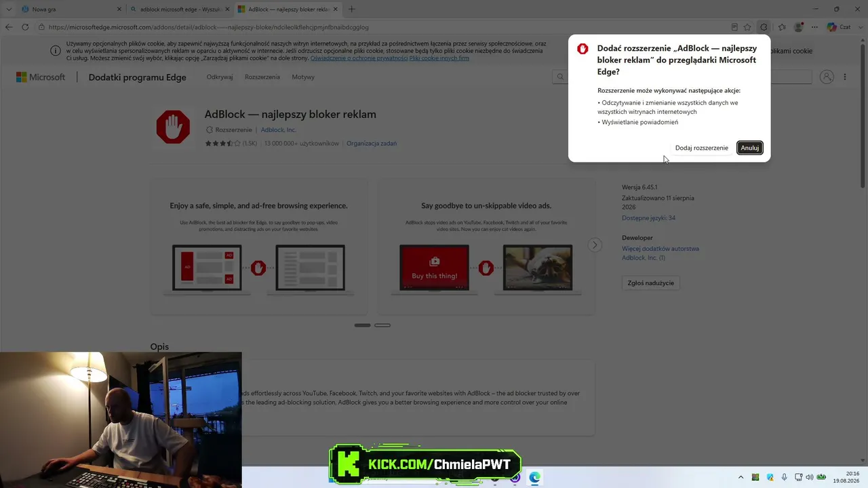Open the Odkrywaj menu item
Image resolution: width=868 pixels, height=488 pixels.
(x=220, y=77)
